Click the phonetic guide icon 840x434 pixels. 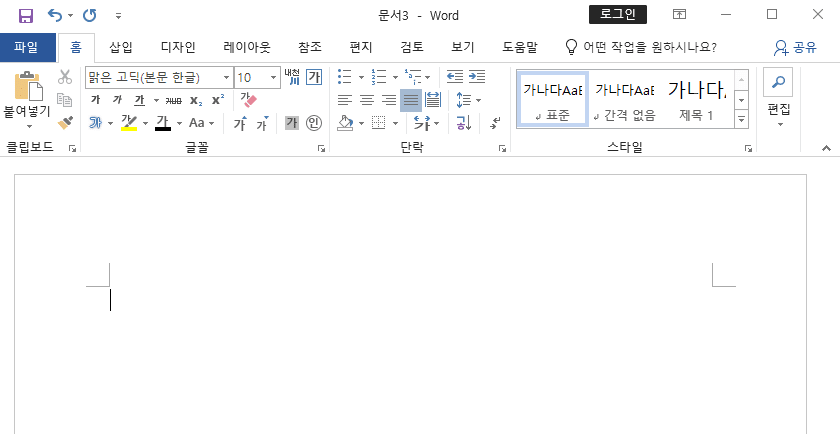(x=292, y=77)
